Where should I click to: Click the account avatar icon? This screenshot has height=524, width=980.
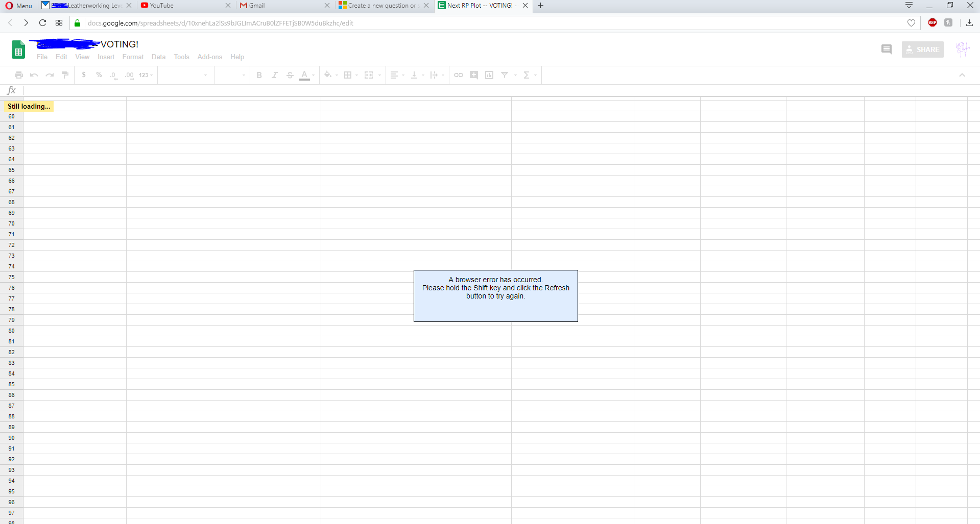[x=963, y=49]
